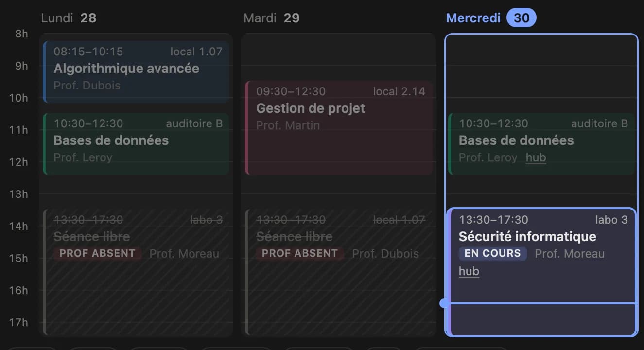Click the current-time marker dot on Wednesday

(x=444, y=303)
